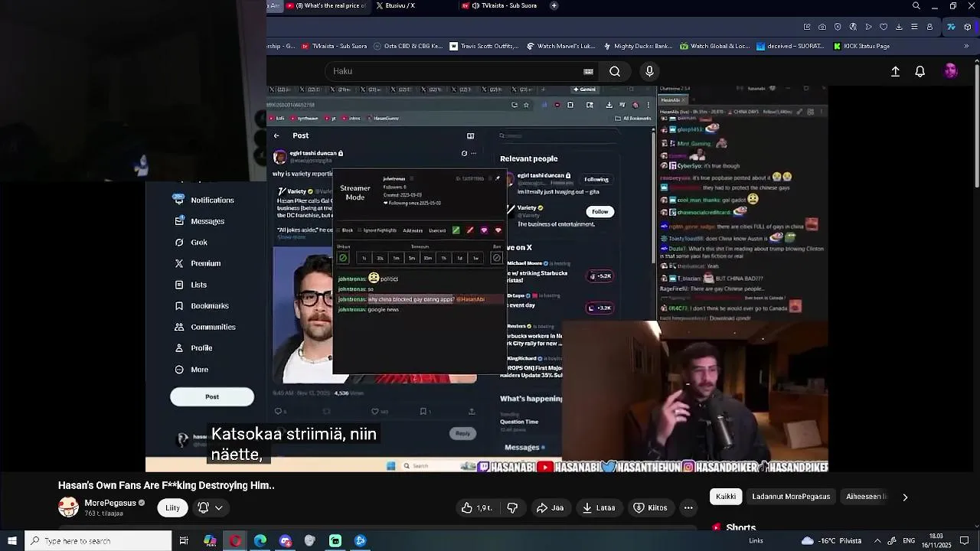Open the weather widget showing -16°C Pilvistä
The width and height of the screenshot is (980, 551).
pos(831,541)
